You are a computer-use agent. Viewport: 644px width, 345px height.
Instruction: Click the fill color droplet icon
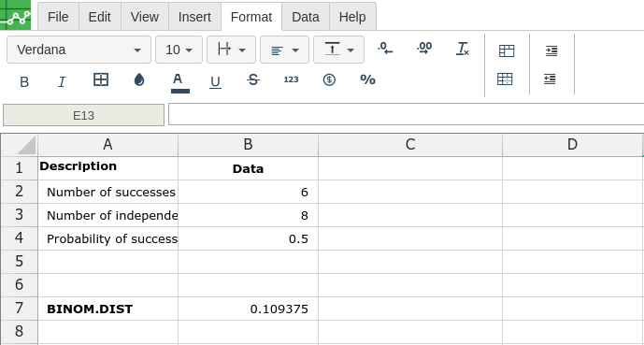[139, 79]
